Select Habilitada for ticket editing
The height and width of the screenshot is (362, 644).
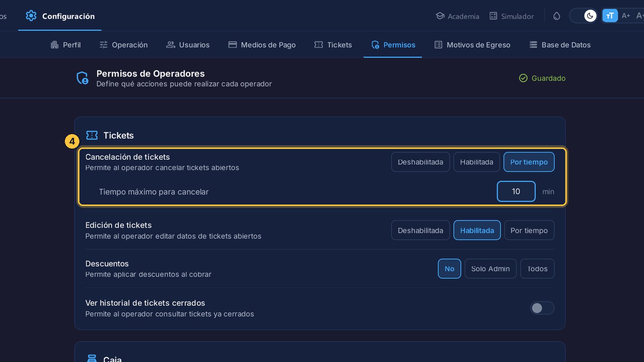477,230
